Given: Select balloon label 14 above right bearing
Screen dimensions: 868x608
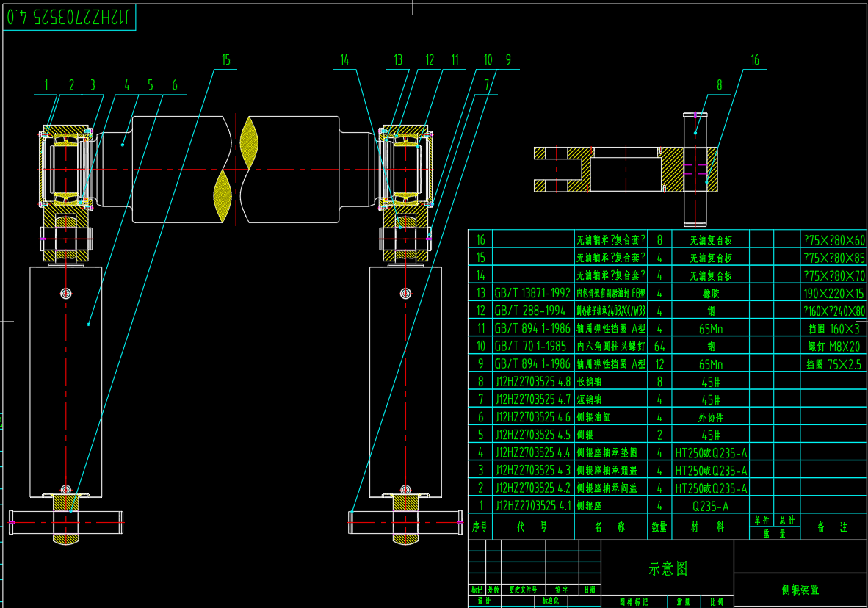Looking at the screenshot, I should [x=344, y=60].
